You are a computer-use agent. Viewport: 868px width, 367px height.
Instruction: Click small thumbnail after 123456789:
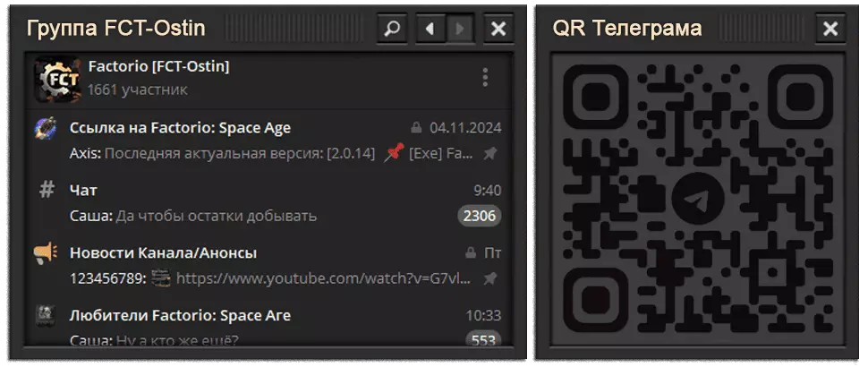(161, 277)
